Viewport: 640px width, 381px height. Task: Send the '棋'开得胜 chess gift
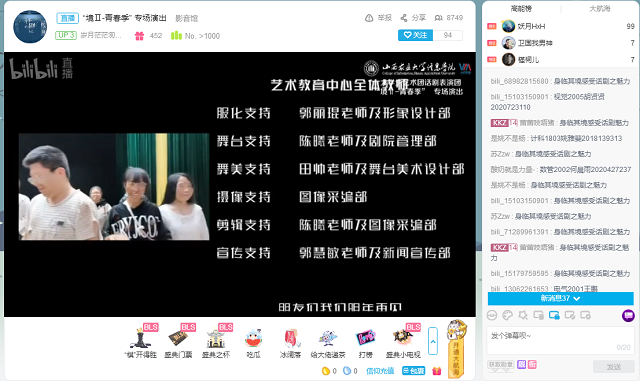click(140, 341)
